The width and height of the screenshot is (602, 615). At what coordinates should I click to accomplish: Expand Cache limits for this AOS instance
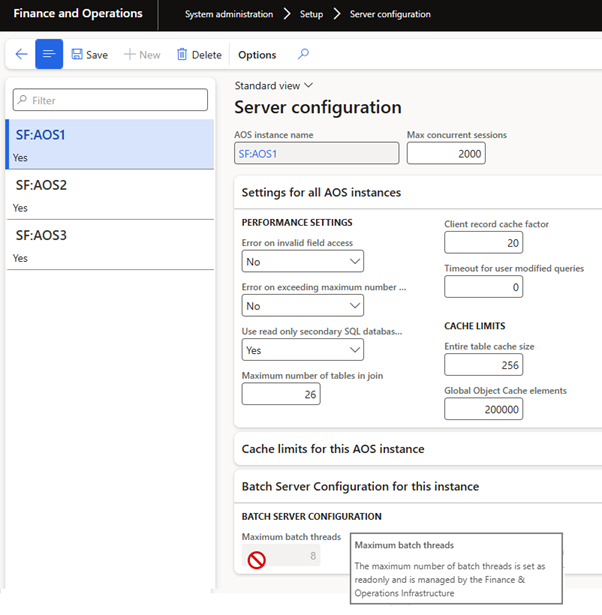click(x=333, y=449)
